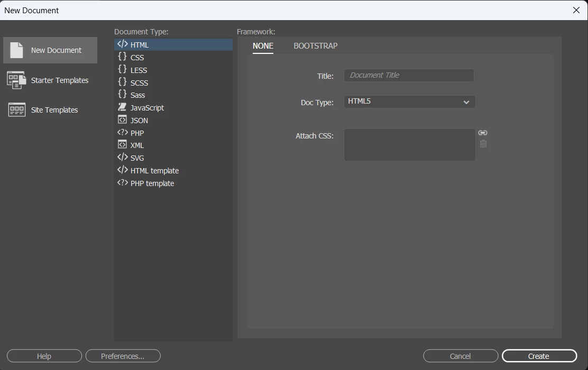Click the curly-brace icon beside LESS
This screenshot has height=370, width=588.
pos(122,69)
